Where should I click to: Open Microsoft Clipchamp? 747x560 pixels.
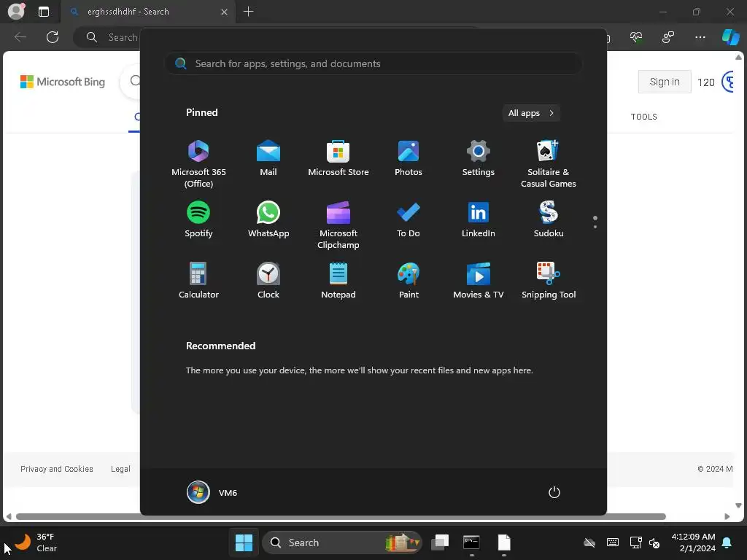click(338, 225)
